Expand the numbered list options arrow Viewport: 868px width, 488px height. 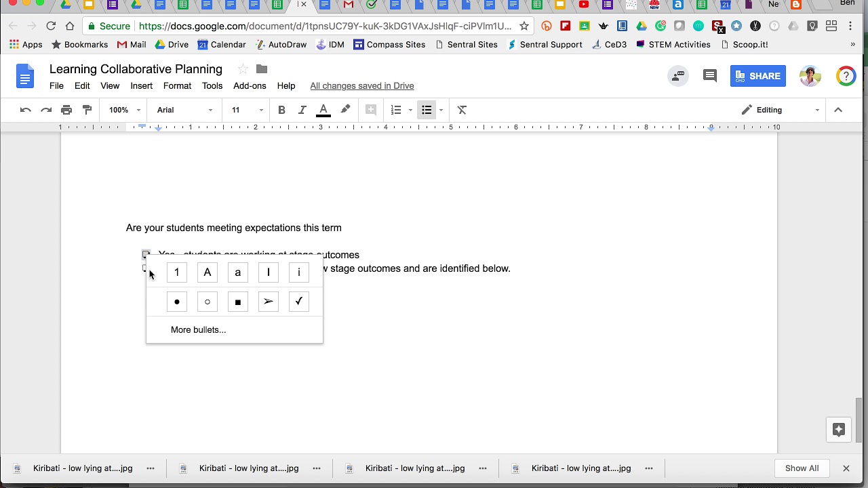(x=410, y=110)
